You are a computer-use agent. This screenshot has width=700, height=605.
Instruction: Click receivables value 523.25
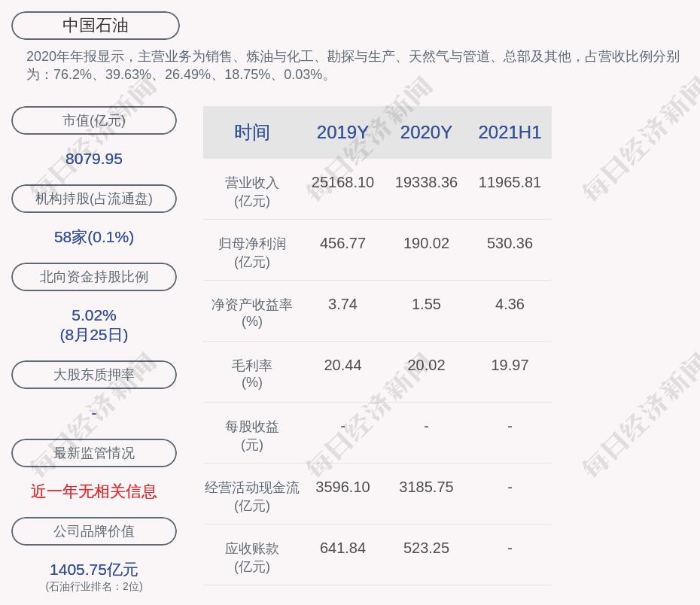pos(426,548)
